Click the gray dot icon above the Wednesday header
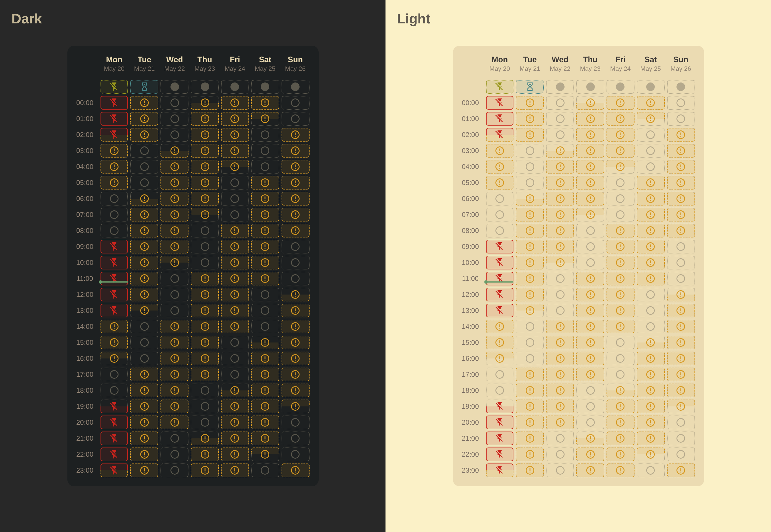771x532 pixels. point(174,86)
